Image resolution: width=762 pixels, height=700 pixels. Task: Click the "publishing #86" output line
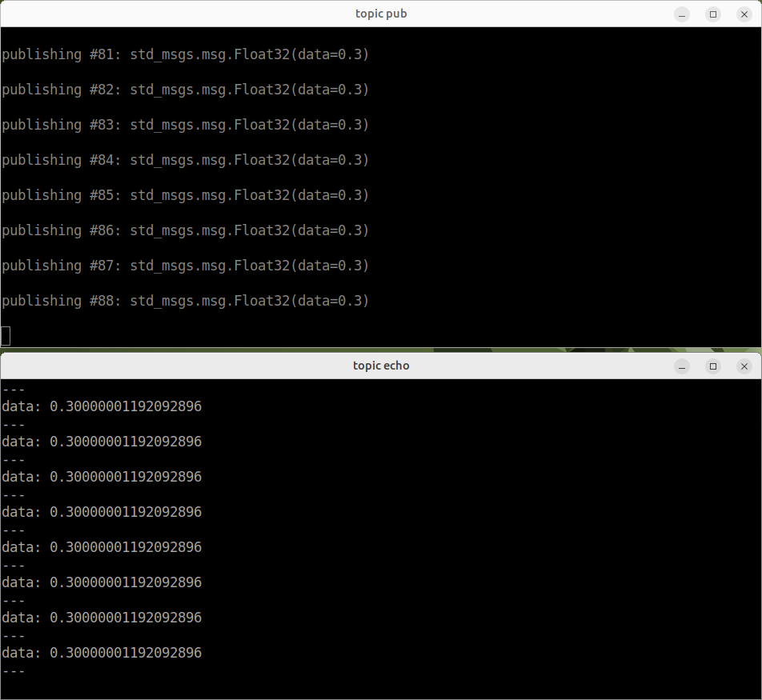[185, 230]
